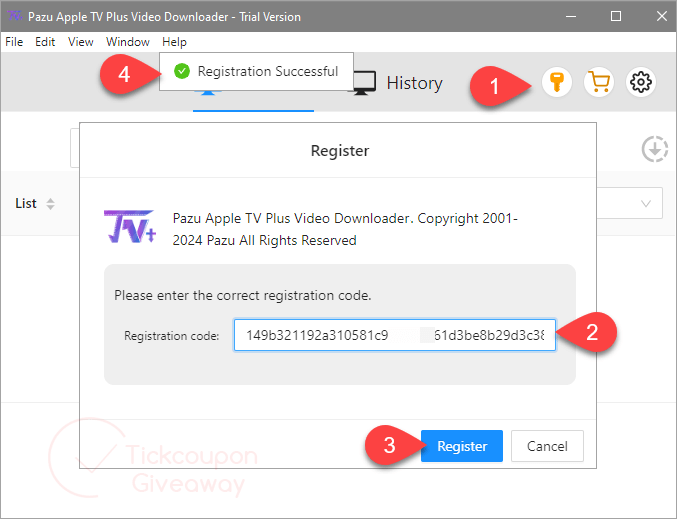
Task: Expand the dropdown chevron behind the dialog
Action: [646, 203]
